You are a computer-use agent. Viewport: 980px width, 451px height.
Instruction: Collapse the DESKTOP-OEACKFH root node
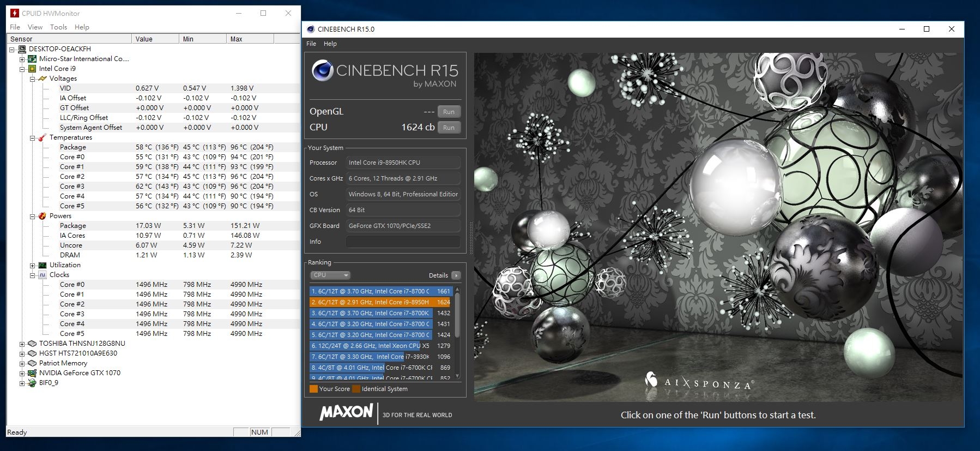(x=12, y=50)
